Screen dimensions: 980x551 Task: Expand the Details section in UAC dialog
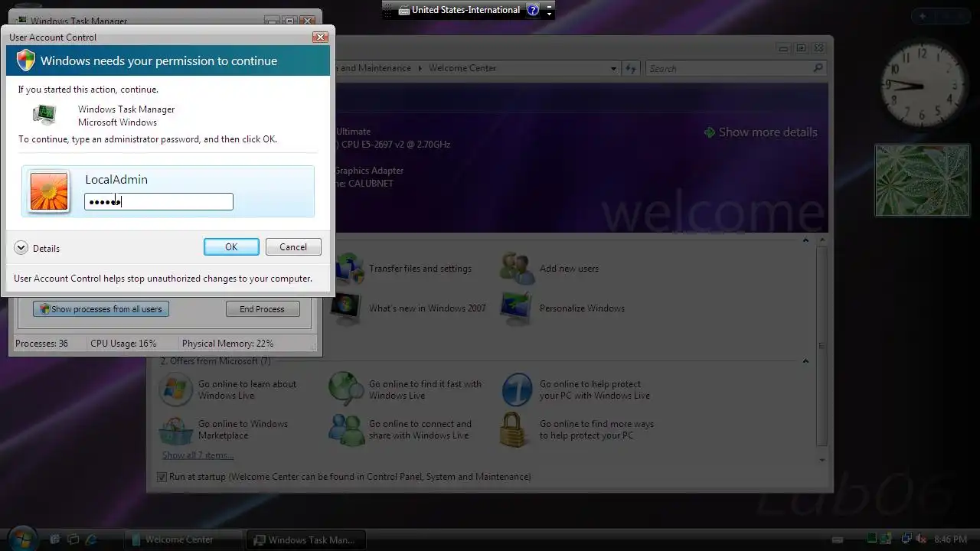pyautogui.click(x=21, y=248)
